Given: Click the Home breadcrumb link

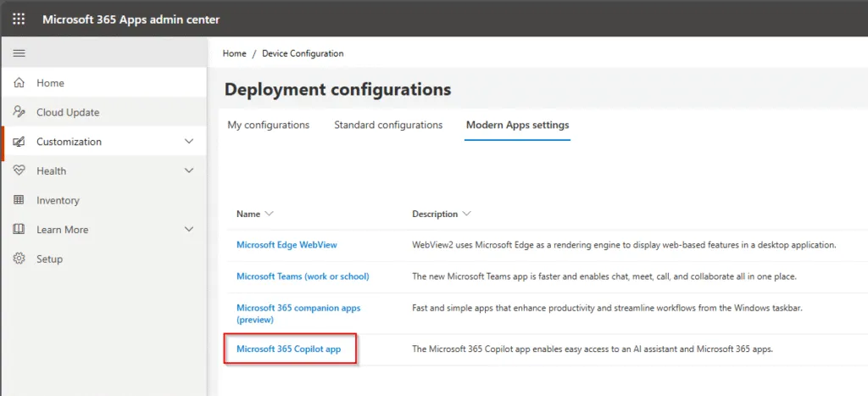Looking at the screenshot, I should pyautogui.click(x=234, y=53).
